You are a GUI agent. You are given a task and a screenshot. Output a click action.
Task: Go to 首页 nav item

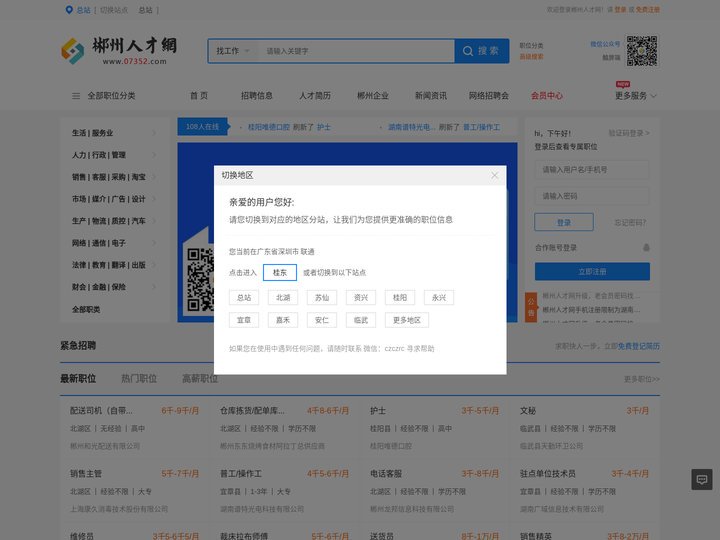199,96
